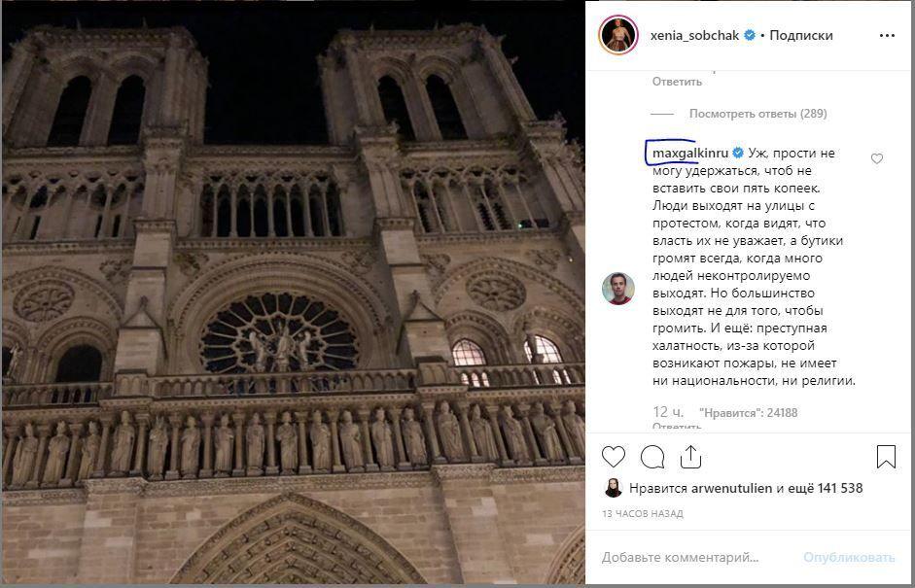Open xenia_sobchak username link
915x588 pixels.
pyautogui.click(x=695, y=36)
